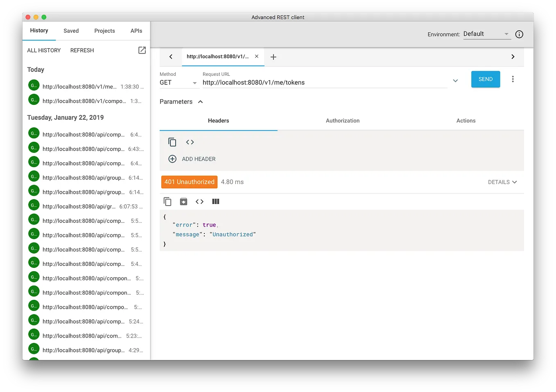This screenshot has height=392, width=556.
Task: Add a new request header
Action: (x=192, y=159)
